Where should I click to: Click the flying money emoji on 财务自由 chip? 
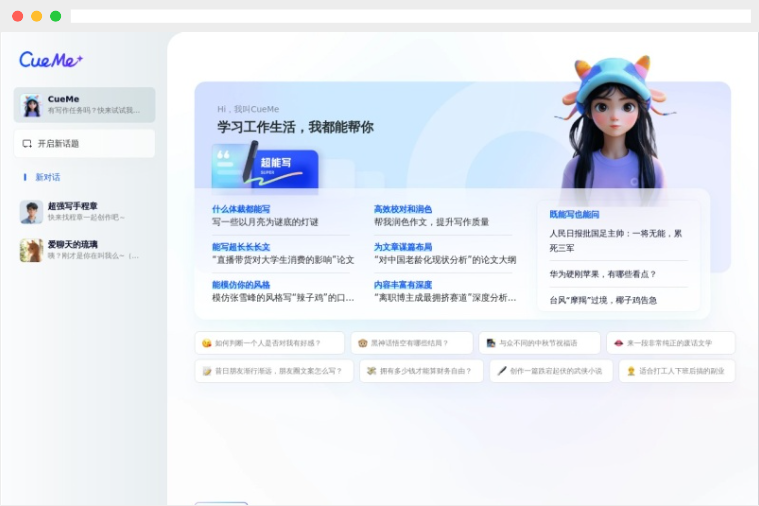[371, 371]
